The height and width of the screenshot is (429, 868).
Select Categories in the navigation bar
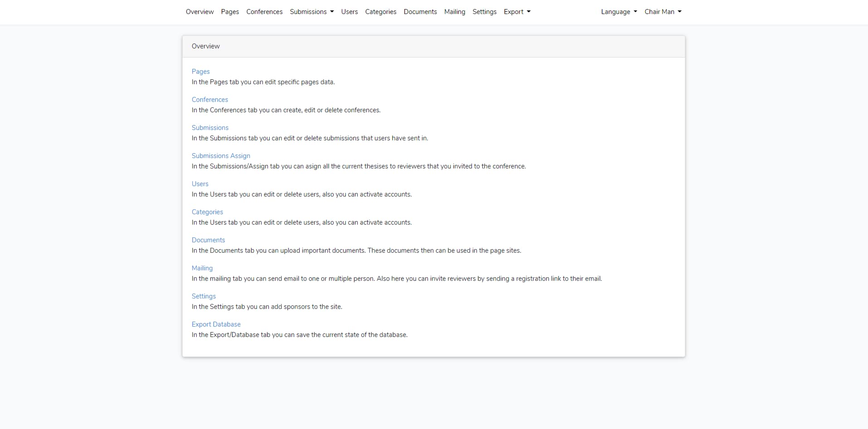point(381,12)
